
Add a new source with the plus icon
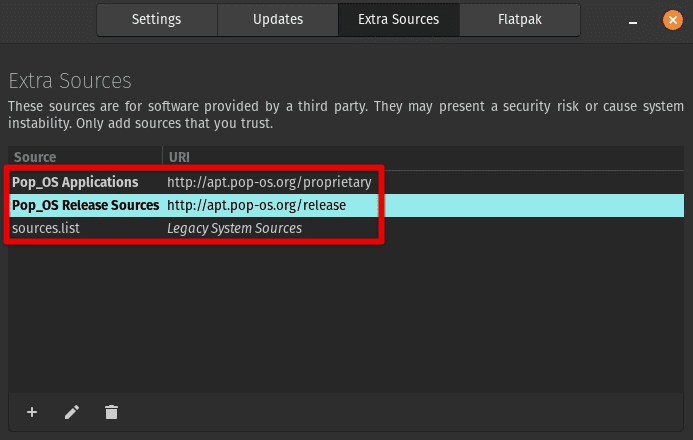click(32, 412)
